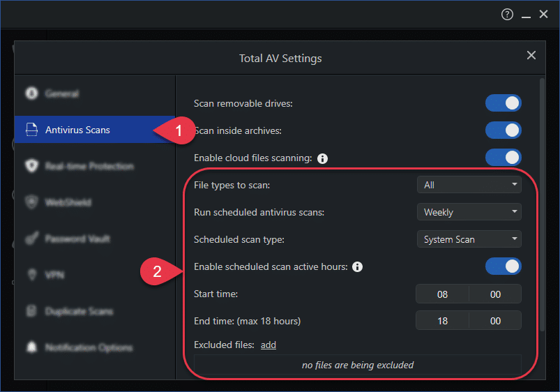Open the Scheduled scan type dropdown
Screen dimensions: 560x392
point(469,239)
